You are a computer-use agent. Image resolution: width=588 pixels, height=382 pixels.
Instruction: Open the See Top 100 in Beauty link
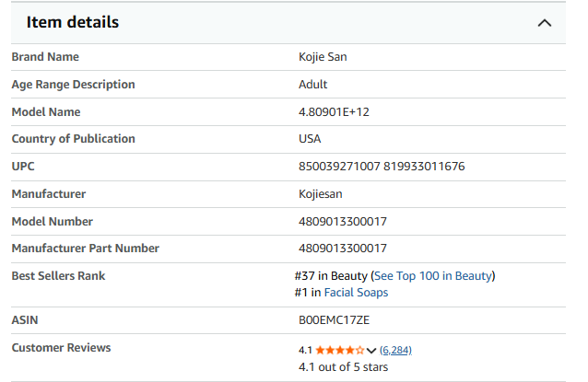[433, 276]
